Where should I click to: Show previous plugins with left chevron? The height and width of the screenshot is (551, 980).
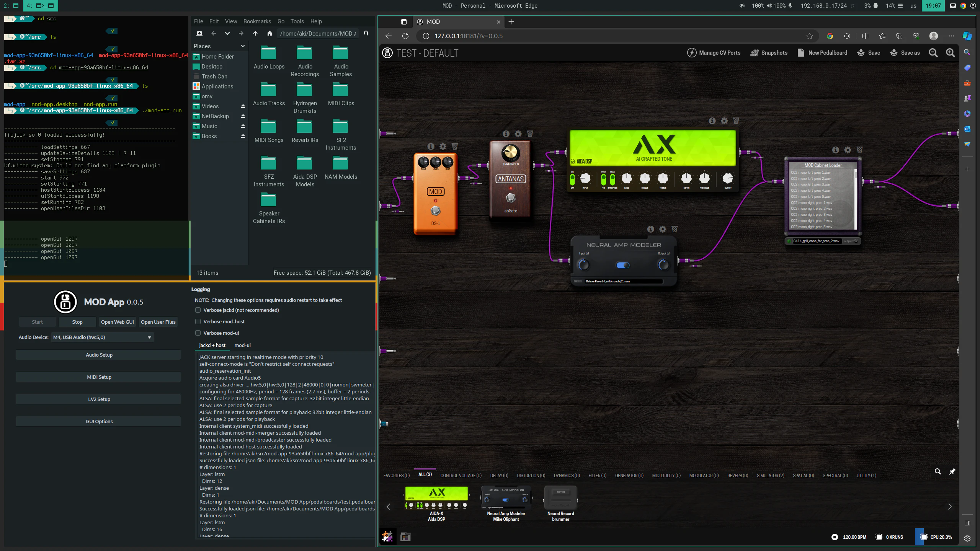[389, 507]
